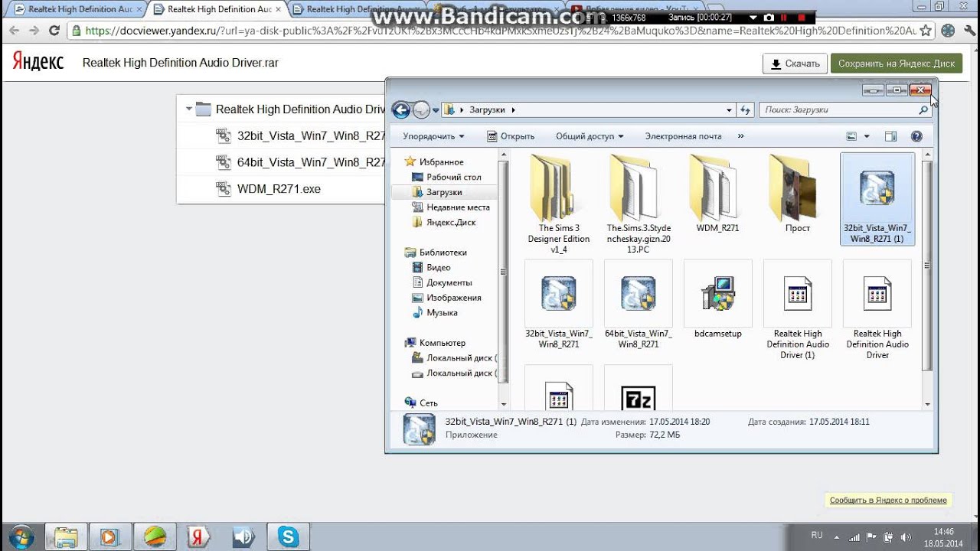Click the Explorer address bar refresh button

tap(746, 110)
